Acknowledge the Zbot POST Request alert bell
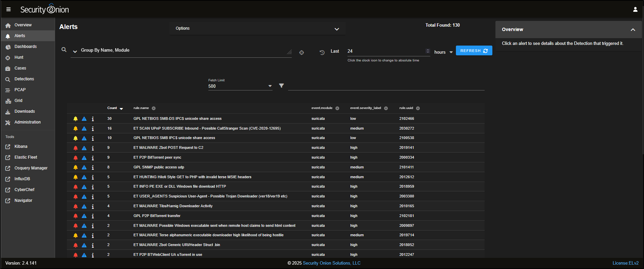 coord(76,148)
